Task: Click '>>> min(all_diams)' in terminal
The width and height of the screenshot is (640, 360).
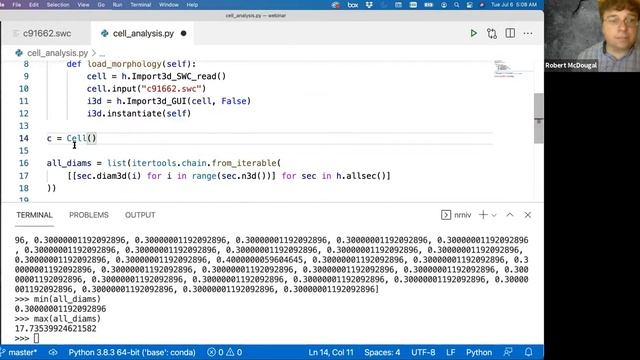Action: point(58,299)
